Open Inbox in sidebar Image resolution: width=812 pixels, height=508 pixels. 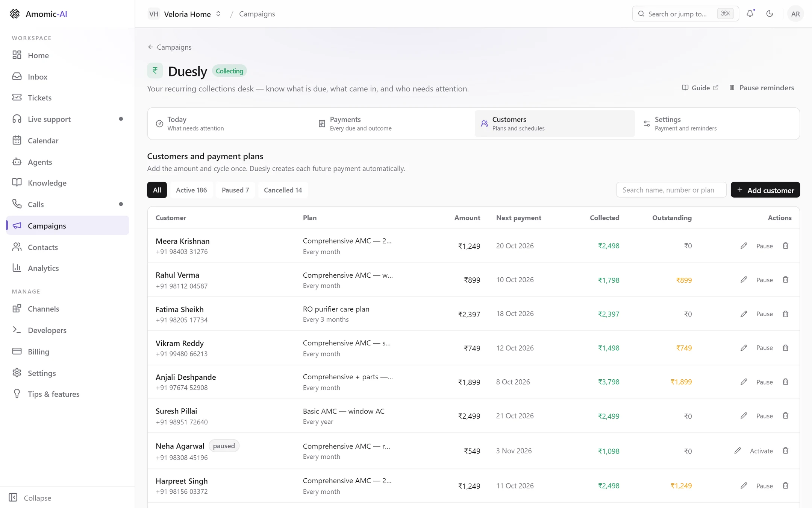68,76
